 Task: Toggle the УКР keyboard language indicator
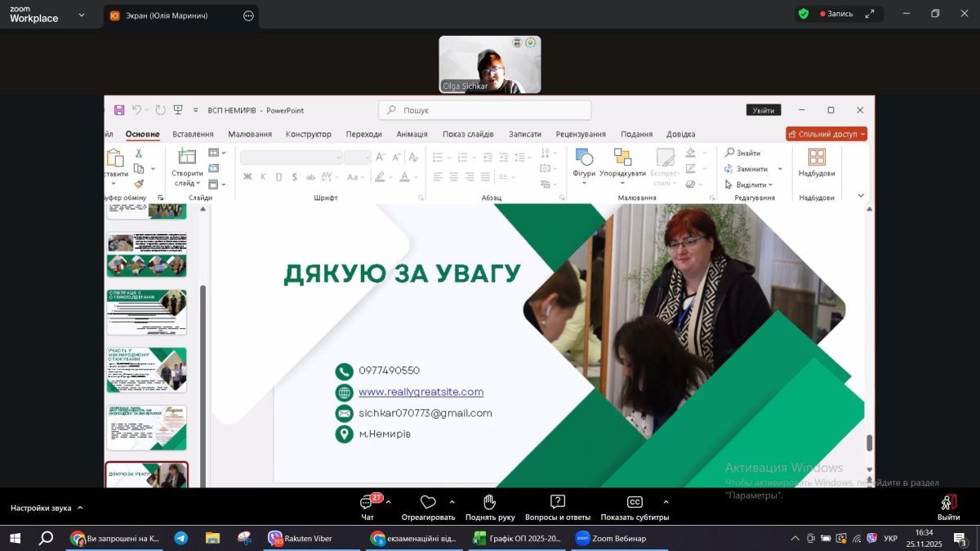click(x=890, y=539)
